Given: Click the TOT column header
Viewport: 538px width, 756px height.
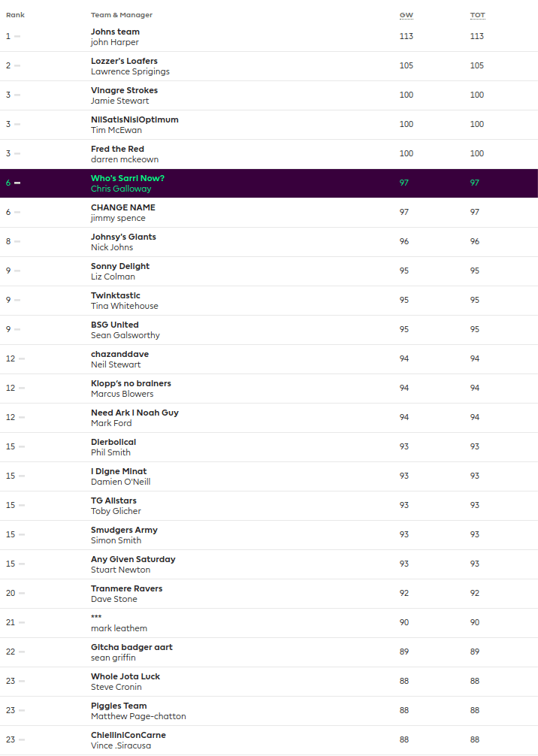Looking at the screenshot, I should [477, 15].
